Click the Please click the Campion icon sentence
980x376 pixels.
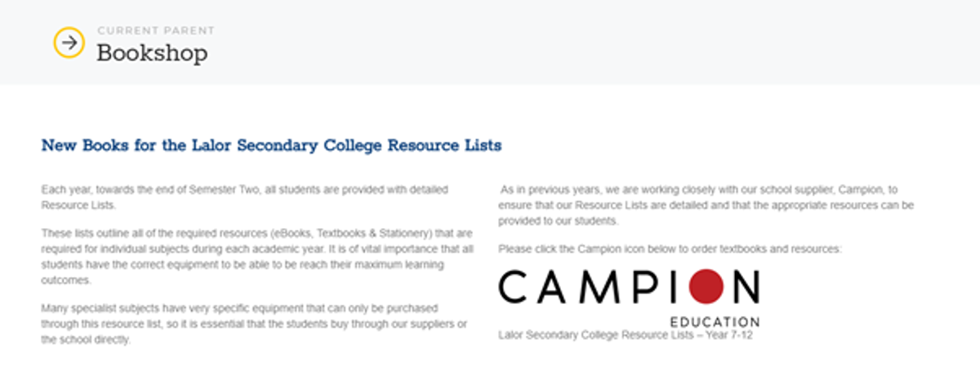669,248
